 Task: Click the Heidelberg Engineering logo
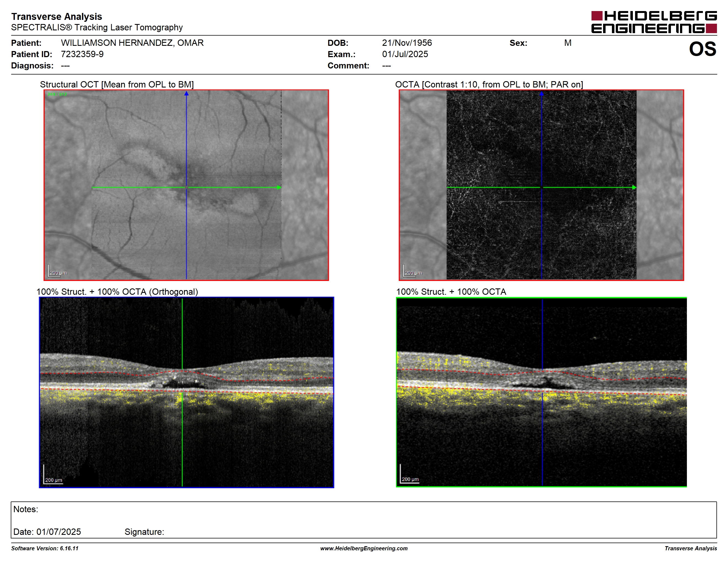(x=654, y=22)
